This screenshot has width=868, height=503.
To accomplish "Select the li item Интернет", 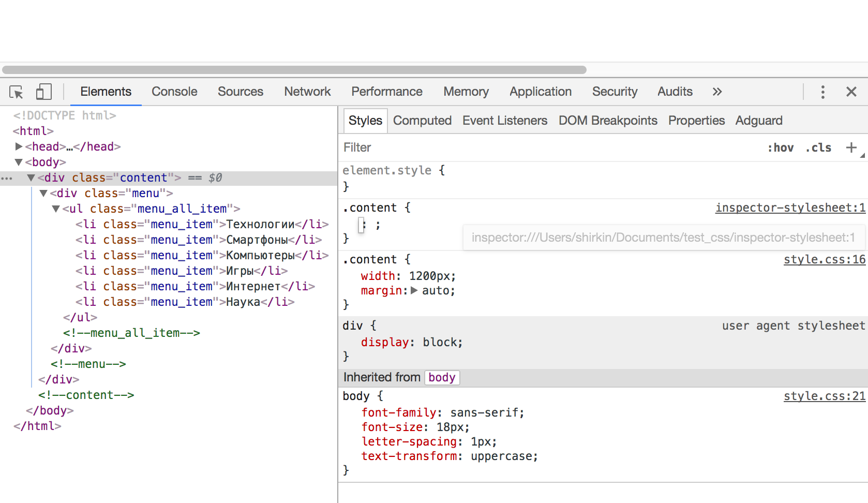I will pyautogui.click(x=195, y=286).
